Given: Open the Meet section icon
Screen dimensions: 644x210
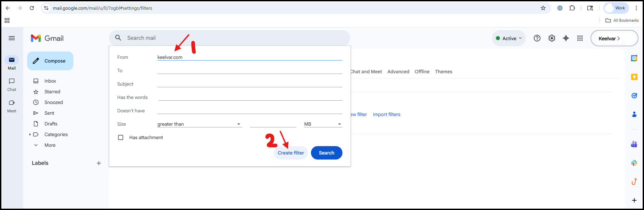Looking at the screenshot, I should pos(12,103).
